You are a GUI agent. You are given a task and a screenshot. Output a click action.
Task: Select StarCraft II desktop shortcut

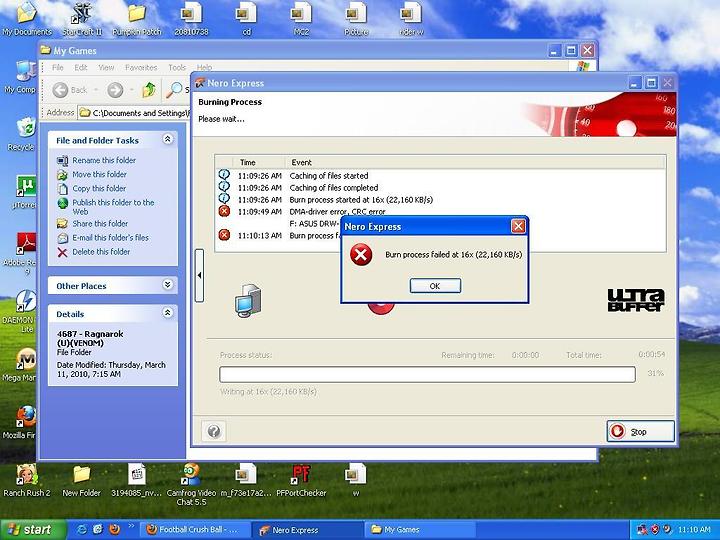[82, 19]
